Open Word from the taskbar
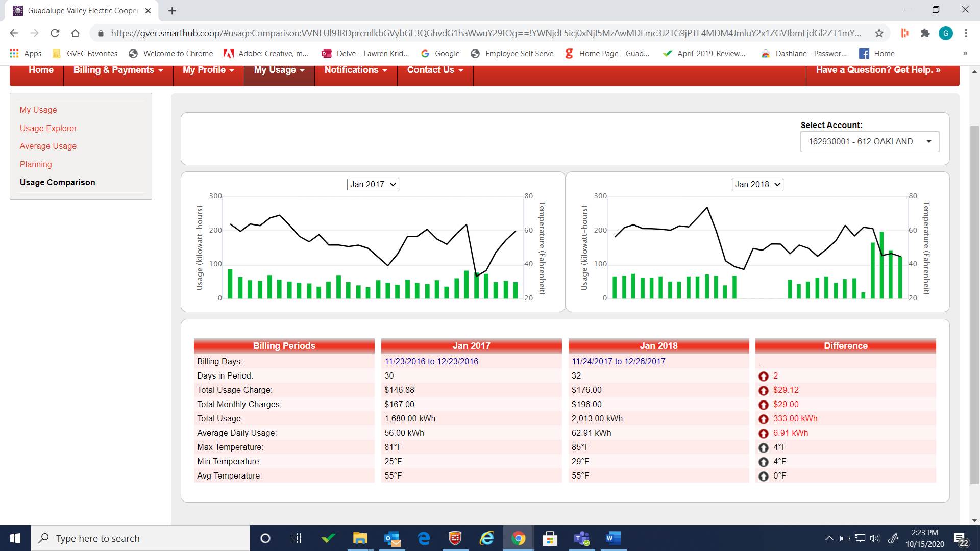 tap(613, 538)
